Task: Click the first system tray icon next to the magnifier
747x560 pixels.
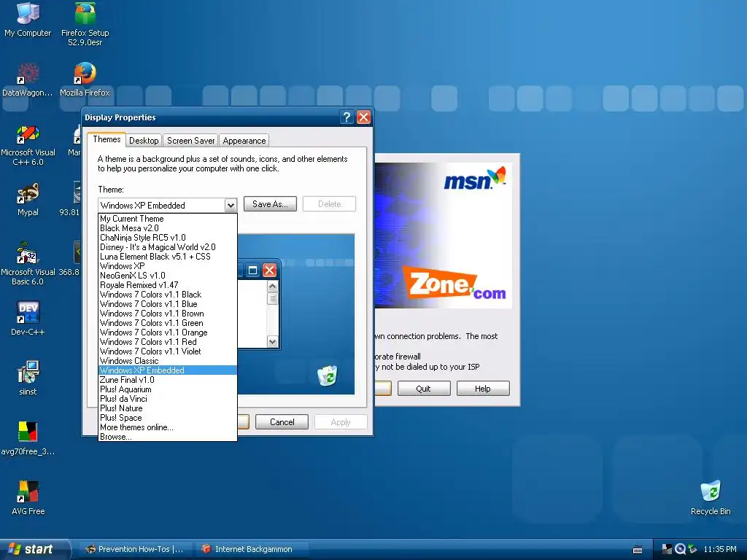Action: (x=667, y=549)
